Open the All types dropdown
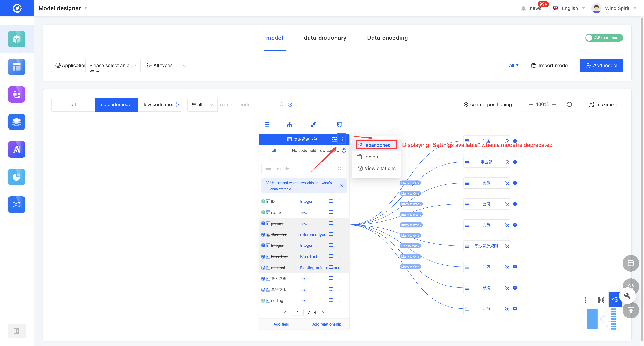644x346 pixels. click(x=167, y=65)
